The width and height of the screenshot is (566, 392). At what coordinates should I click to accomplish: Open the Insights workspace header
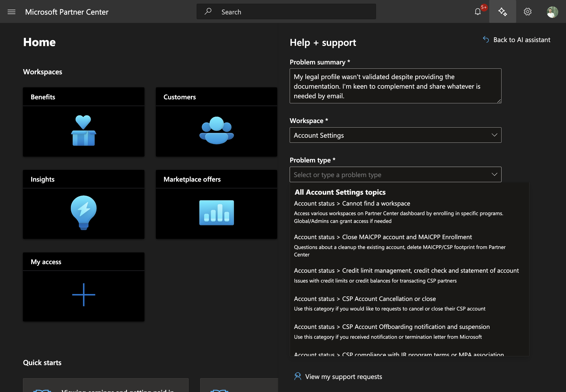[83, 179]
